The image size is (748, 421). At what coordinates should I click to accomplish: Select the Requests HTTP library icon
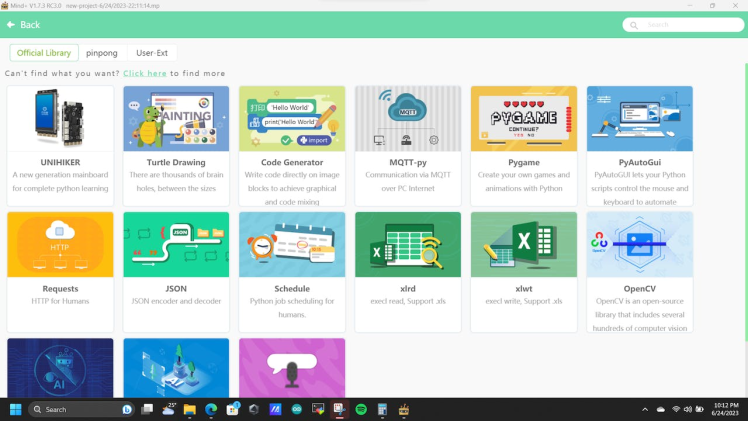(x=60, y=244)
